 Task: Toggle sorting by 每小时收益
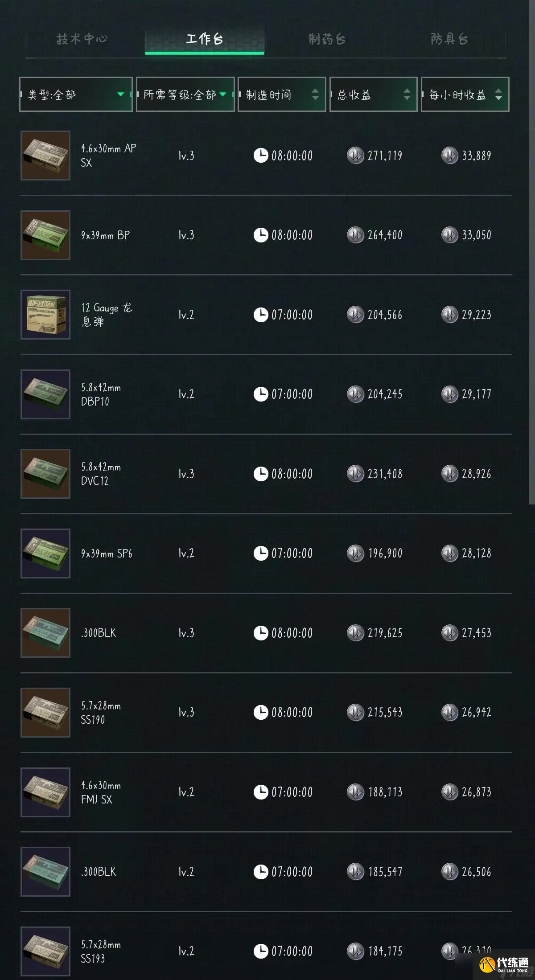465,94
